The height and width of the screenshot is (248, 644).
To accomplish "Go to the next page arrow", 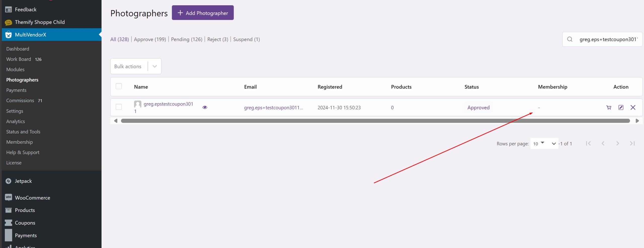I will coord(618,143).
